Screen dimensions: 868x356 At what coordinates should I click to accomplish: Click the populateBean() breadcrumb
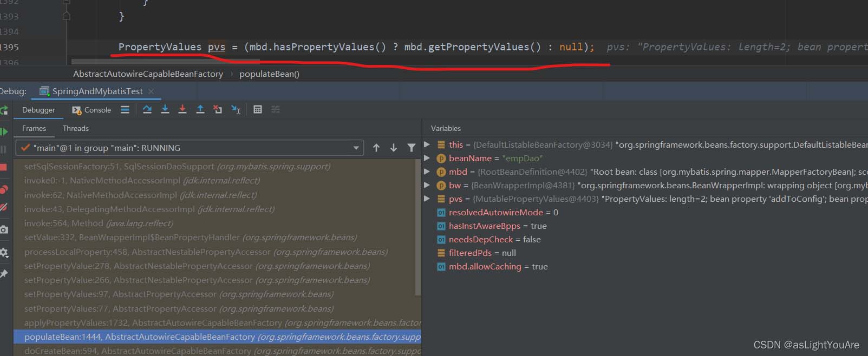[269, 74]
